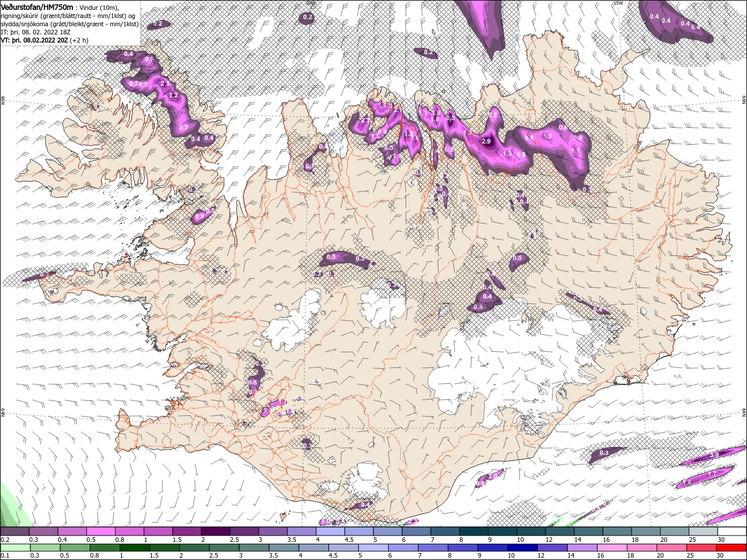Image resolution: width=747 pixels, height=560 pixels.
Task: Pick the darkest purple 2 swatch in snow legend
Action: tap(215, 531)
